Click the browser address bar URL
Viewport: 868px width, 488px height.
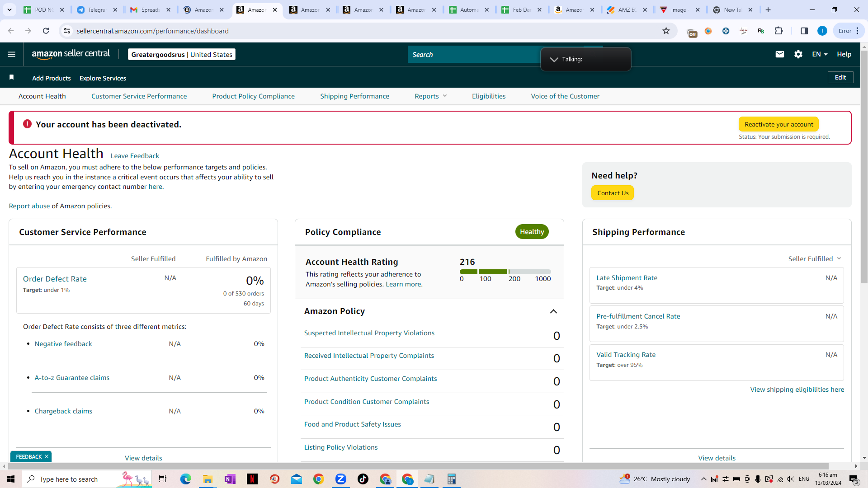tap(152, 31)
